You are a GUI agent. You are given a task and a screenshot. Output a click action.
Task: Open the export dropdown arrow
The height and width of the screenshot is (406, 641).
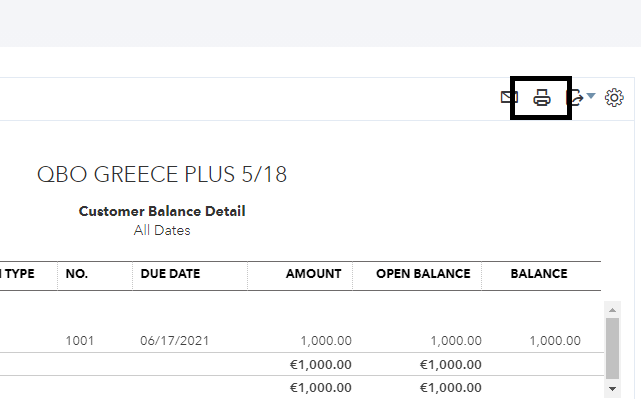[x=591, y=96]
